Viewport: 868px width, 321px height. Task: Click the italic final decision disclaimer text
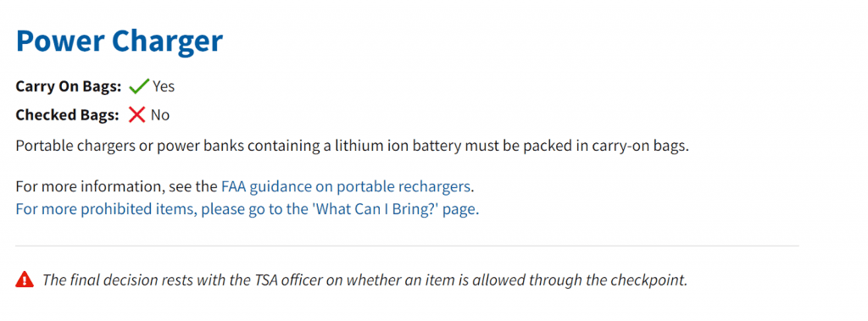coord(364,279)
